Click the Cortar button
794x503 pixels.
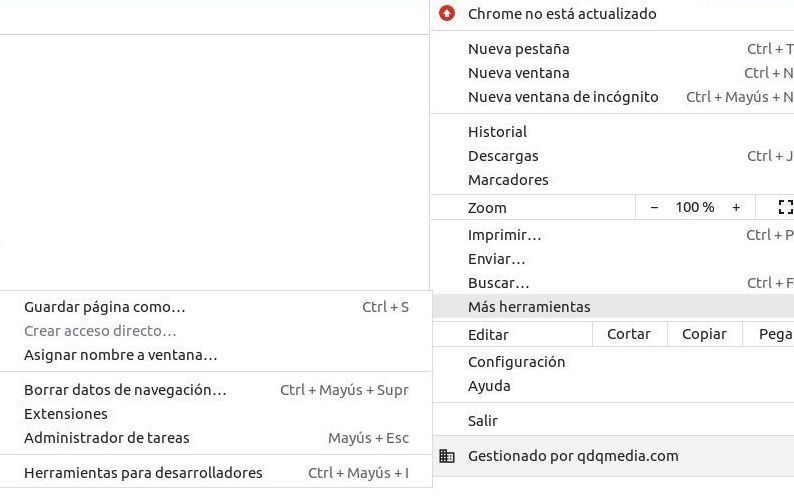(628, 334)
